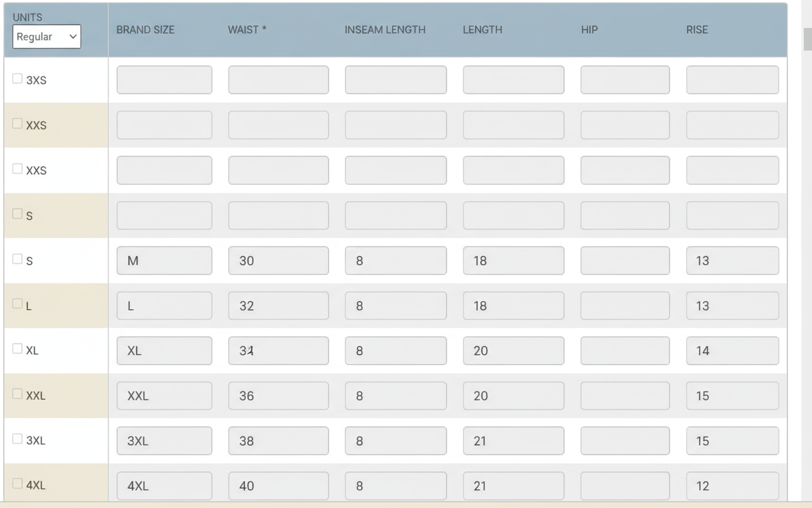
Task: Click the vertical scrollbar thumb
Action: (x=808, y=39)
